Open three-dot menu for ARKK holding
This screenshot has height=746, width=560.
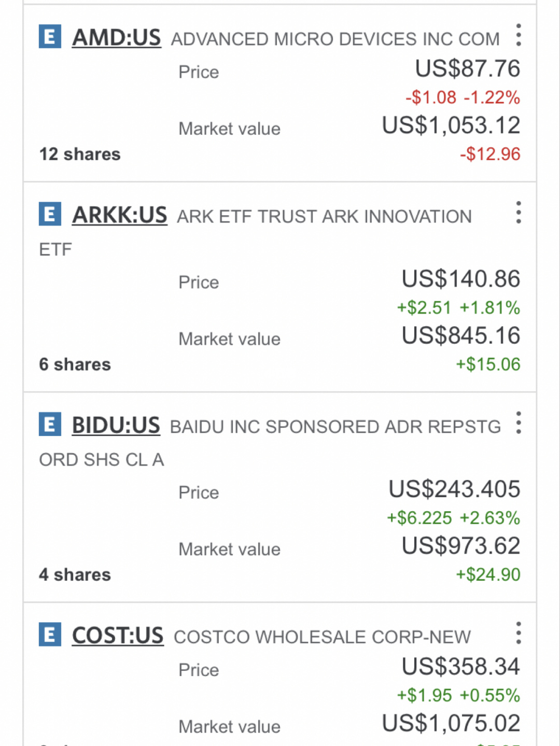(x=518, y=213)
